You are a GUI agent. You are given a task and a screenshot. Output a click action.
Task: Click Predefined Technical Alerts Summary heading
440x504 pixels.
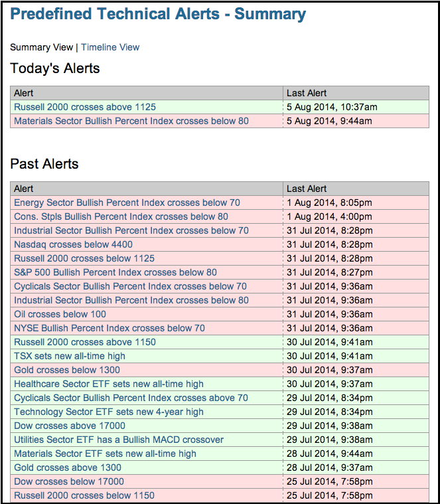coord(158,14)
